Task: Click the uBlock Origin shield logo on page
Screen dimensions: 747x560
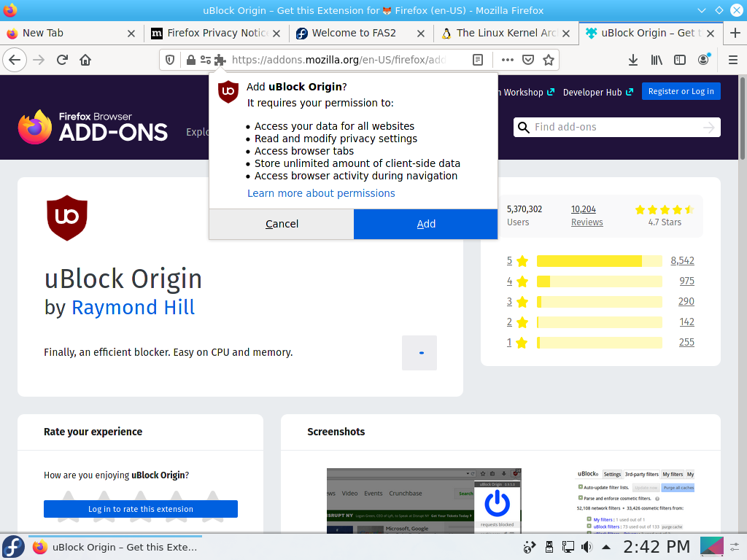Action: 67,218
